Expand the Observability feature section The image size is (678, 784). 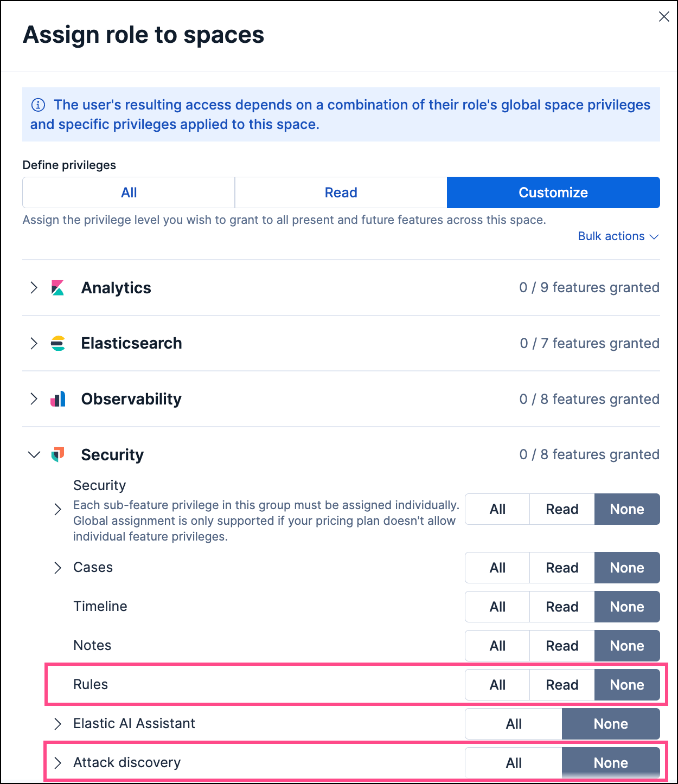pos(34,399)
